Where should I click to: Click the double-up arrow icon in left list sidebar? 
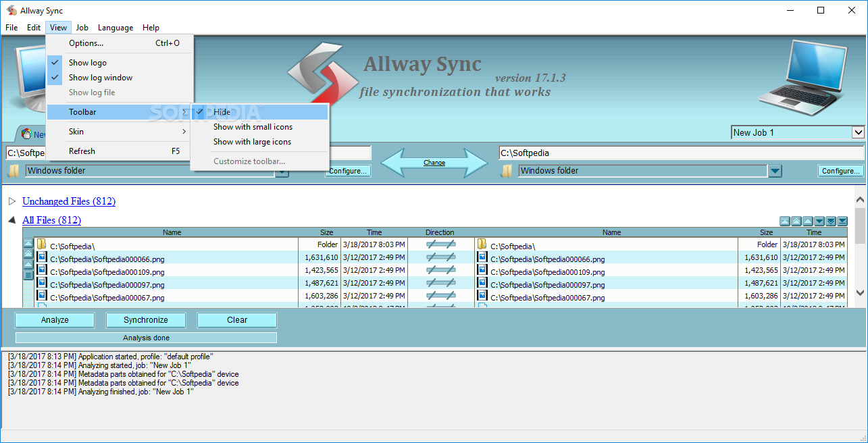[x=28, y=253]
